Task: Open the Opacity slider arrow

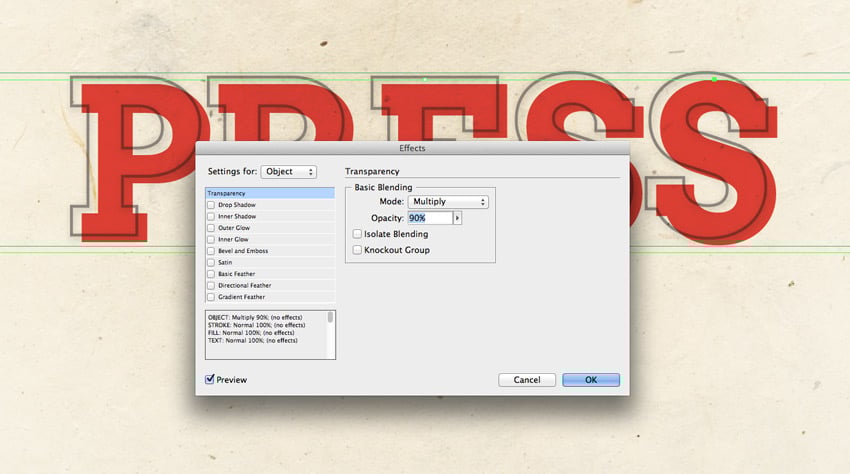Action: coord(458,218)
